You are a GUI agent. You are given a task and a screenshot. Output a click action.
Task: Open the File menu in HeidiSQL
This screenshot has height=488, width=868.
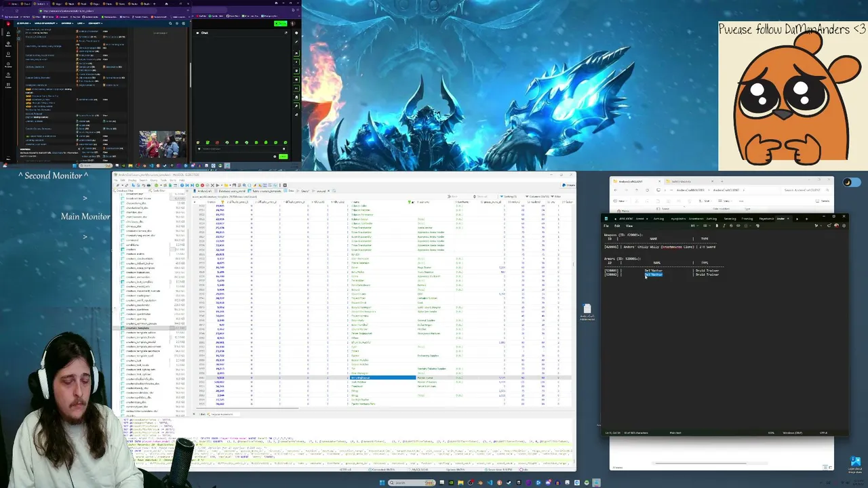[x=116, y=180]
